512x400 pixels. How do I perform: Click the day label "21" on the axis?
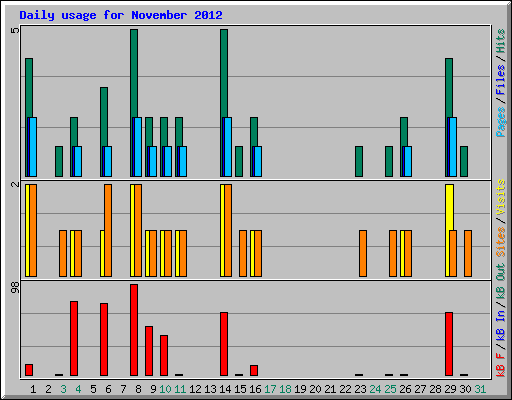click(x=330, y=389)
